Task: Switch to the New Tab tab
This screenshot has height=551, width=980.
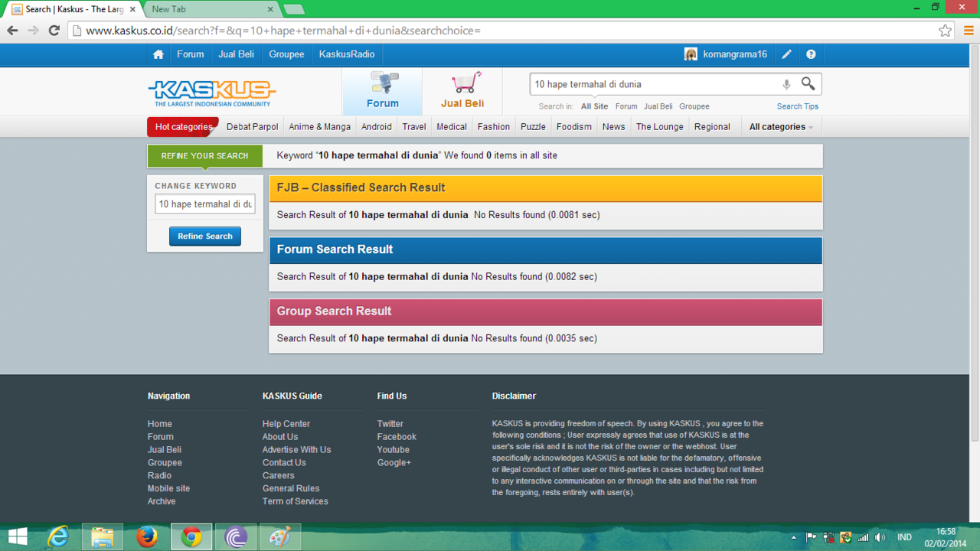Action: click(x=211, y=9)
